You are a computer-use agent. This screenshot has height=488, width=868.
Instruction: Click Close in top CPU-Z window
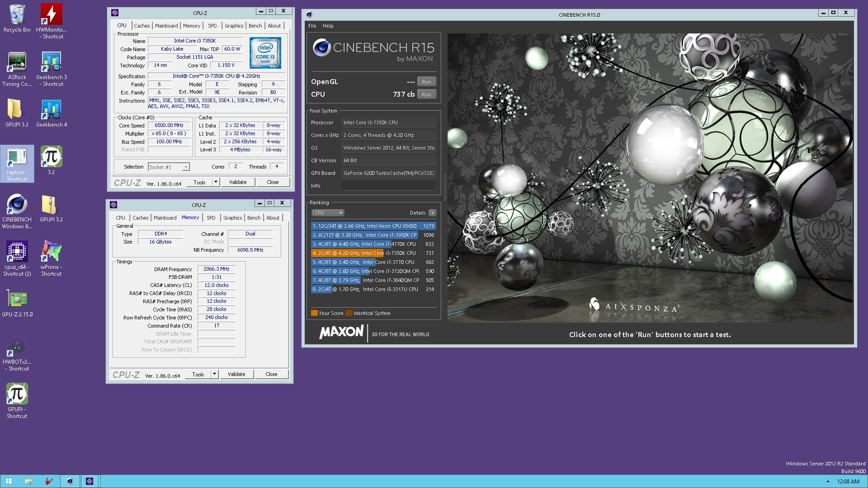(x=273, y=182)
